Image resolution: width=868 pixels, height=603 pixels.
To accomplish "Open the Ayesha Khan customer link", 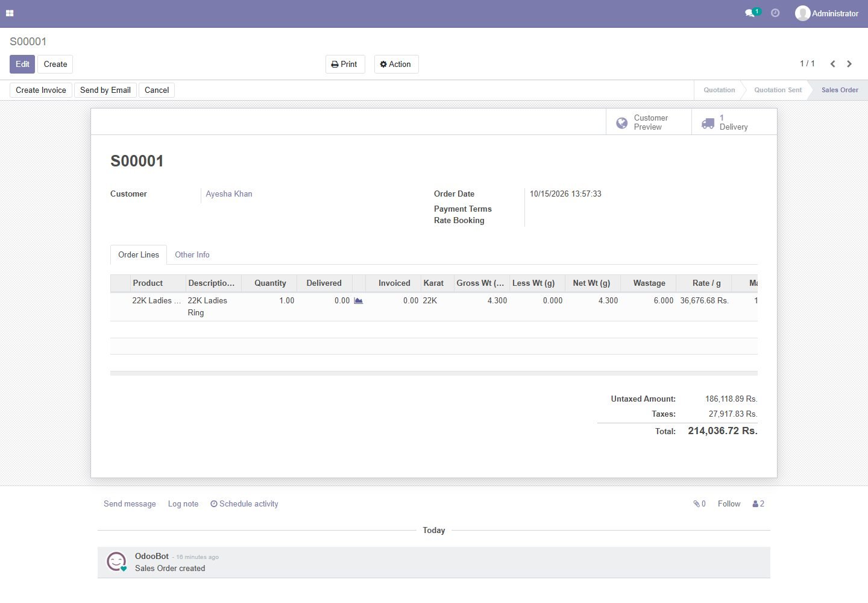I will coord(229,194).
